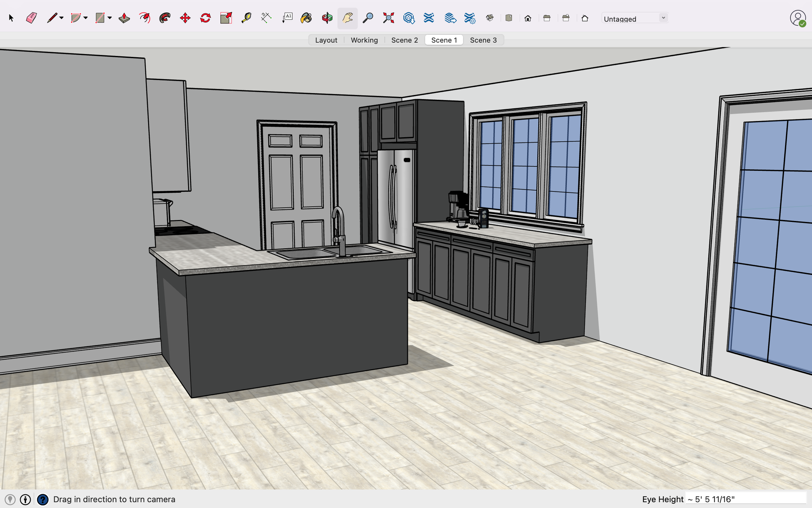Choose the Push/Pull tool

point(124,18)
